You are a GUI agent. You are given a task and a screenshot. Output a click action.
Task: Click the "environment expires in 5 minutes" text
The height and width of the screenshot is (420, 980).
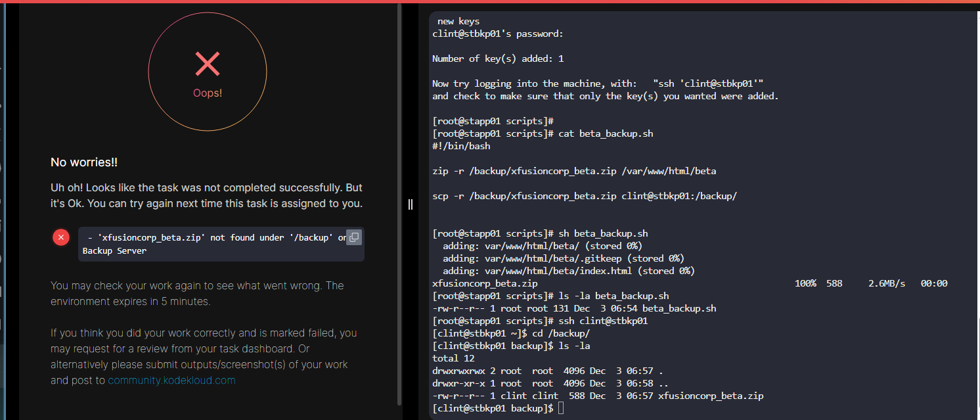[129, 302]
